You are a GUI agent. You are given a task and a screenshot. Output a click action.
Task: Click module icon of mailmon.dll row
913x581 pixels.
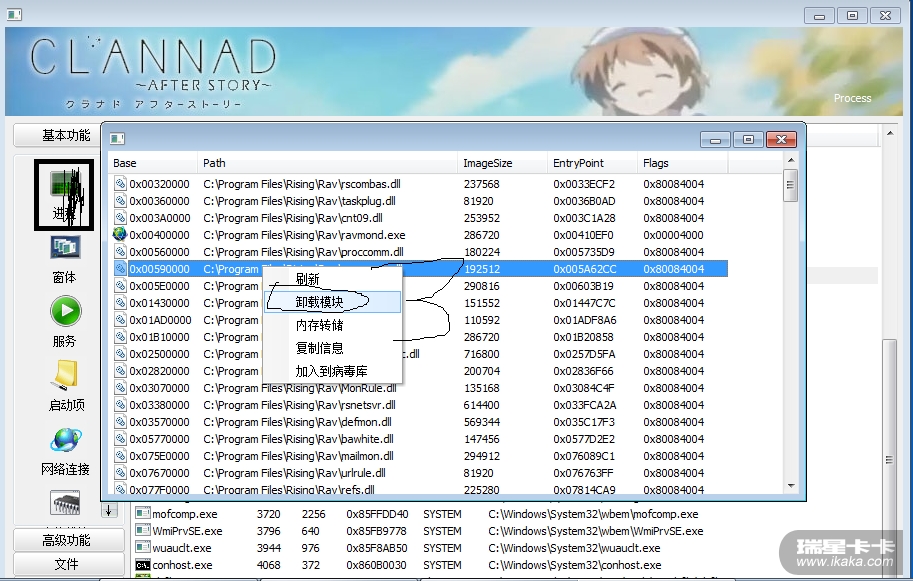[120, 456]
